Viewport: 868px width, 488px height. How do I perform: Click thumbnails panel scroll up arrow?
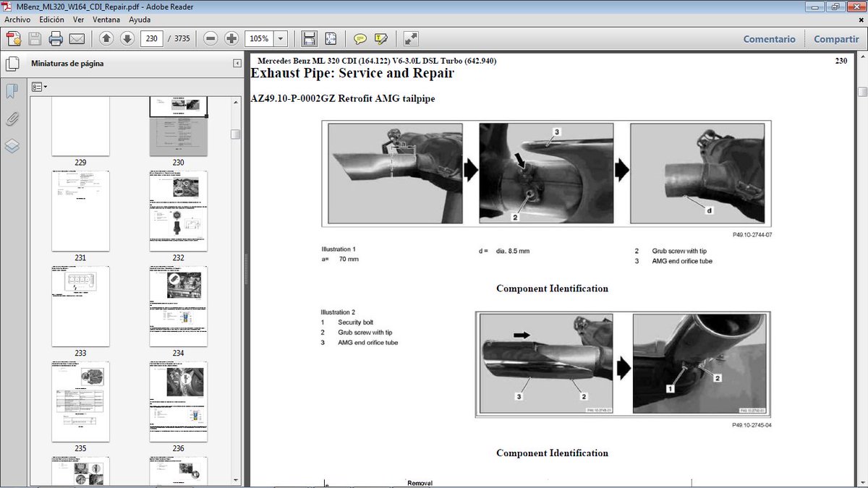[236, 102]
